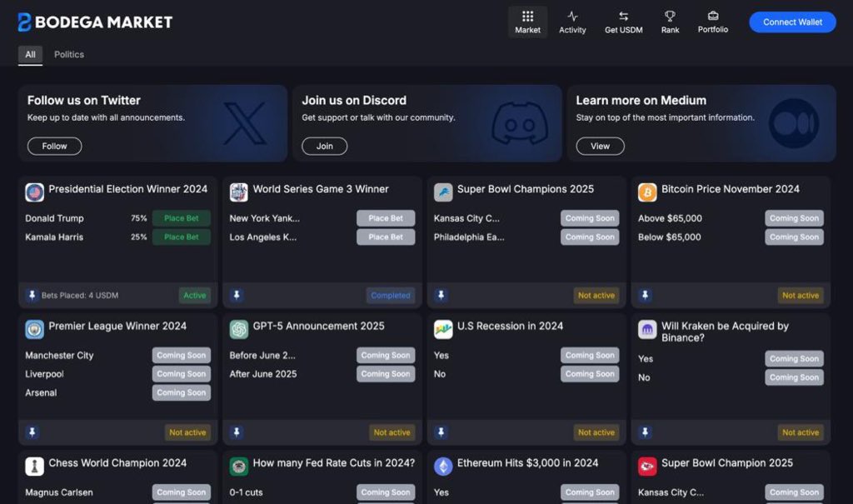Pin the Premier League Winner market
Screen dimensions: 853x504
32,432
